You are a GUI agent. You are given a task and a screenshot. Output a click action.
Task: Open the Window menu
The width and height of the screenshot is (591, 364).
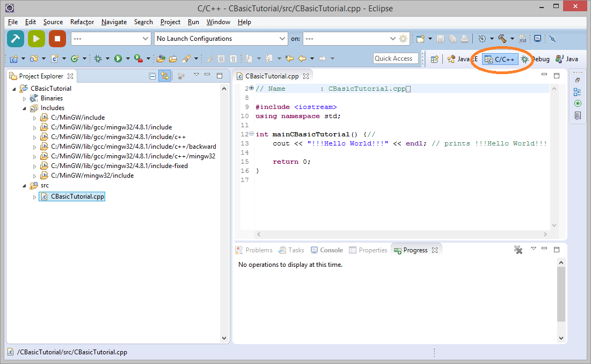pyautogui.click(x=218, y=22)
